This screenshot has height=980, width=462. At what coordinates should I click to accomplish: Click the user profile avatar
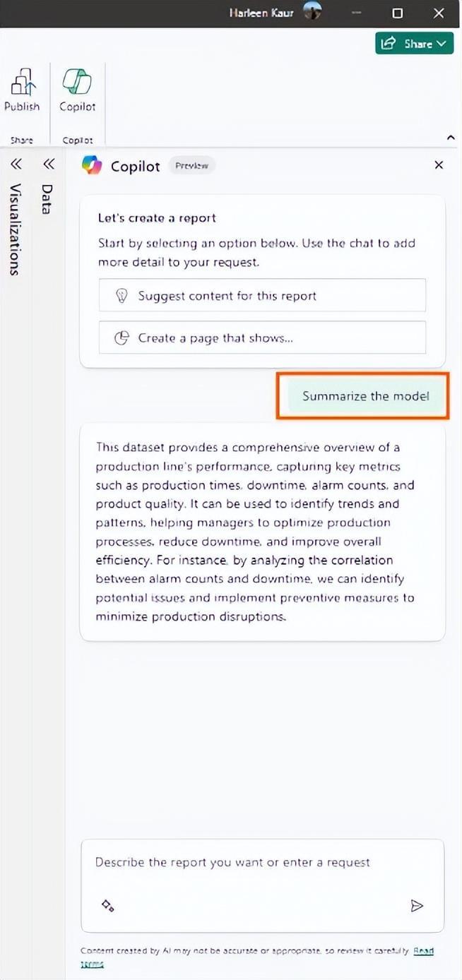(312, 13)
